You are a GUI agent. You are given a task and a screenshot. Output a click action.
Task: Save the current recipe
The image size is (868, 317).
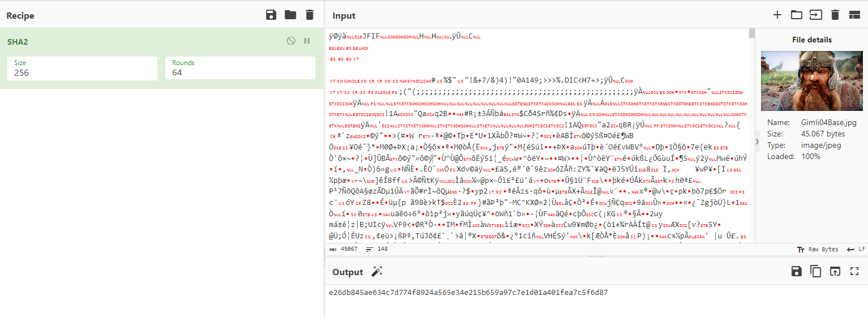271,15
